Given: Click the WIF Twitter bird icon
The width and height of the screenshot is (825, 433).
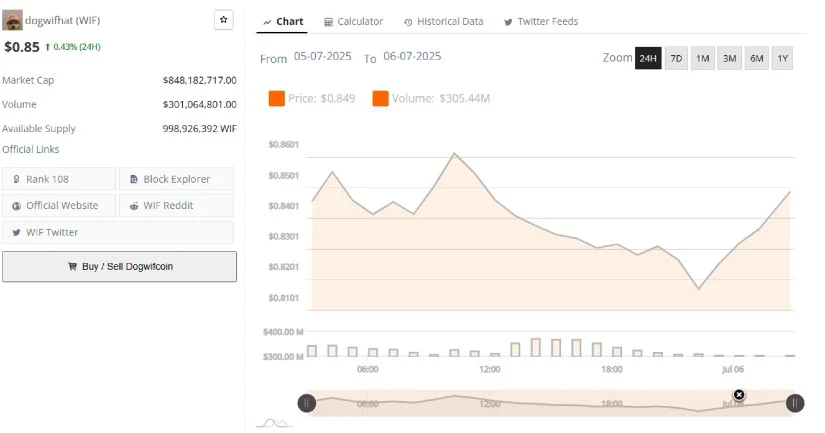Looking at the screenshot, I should (16, 233).
